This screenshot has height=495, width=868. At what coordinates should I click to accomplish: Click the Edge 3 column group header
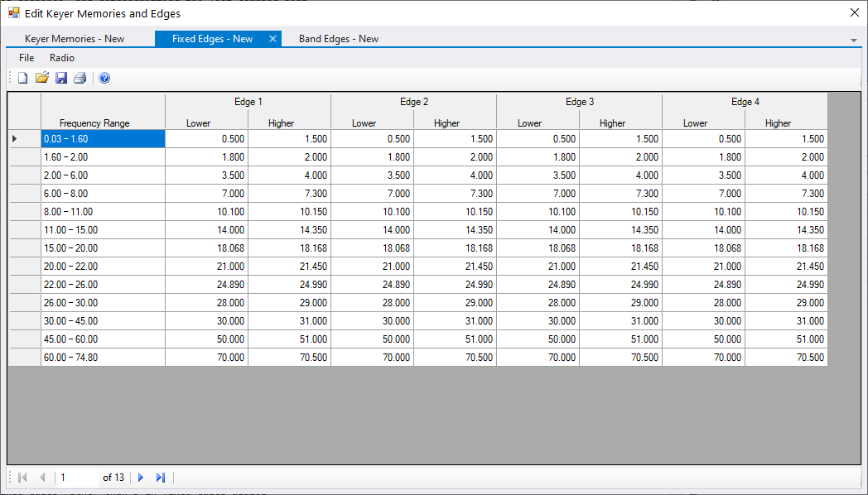[579, 102]
